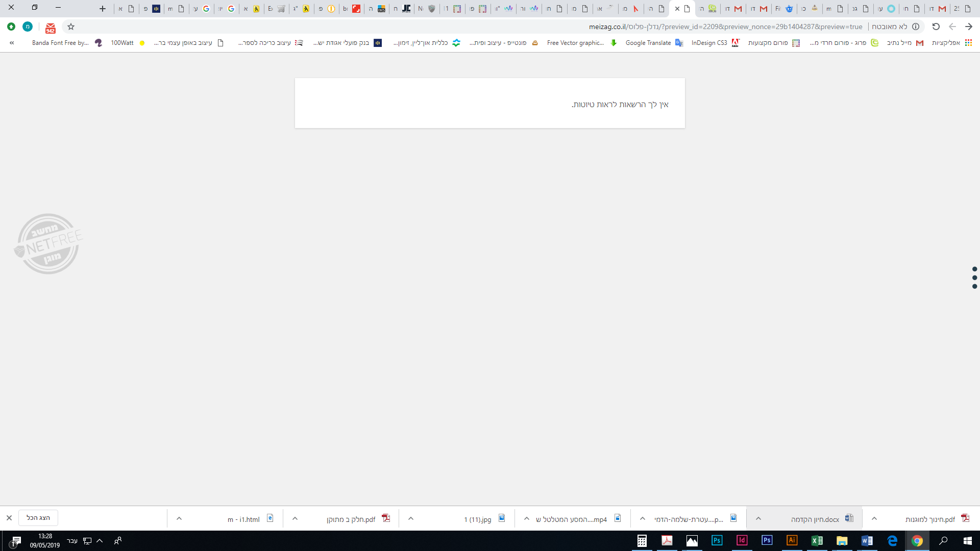
Task: Open the three-dot side menu on page
Action: 974,278
